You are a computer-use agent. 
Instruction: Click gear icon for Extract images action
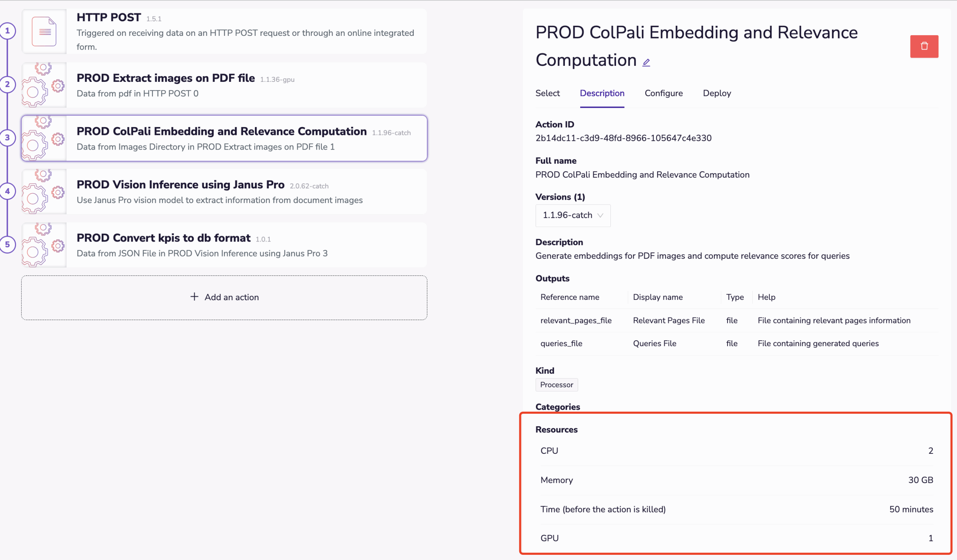click(43, 85)
